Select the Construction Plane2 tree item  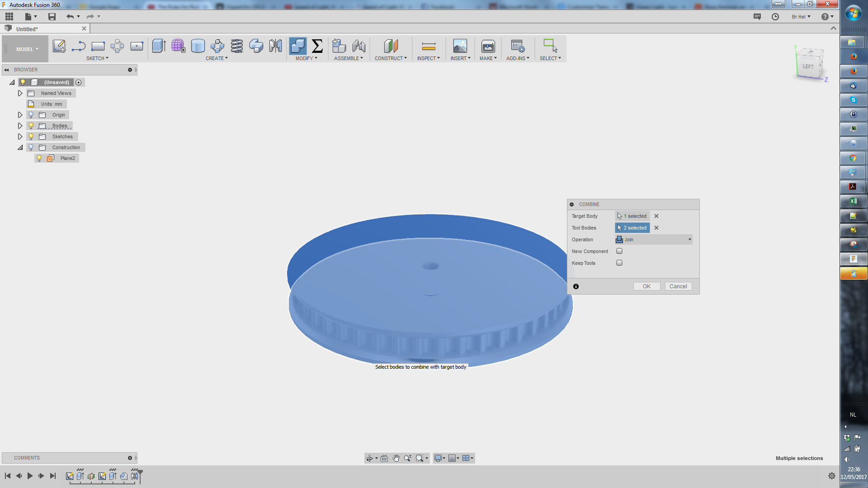(67, 158)
